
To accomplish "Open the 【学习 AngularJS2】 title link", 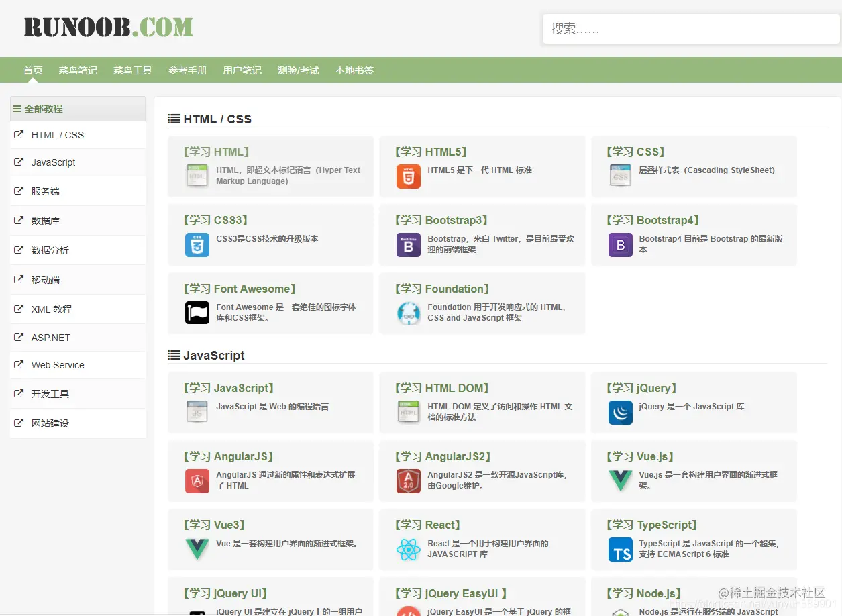I will (x=443, y=456).
